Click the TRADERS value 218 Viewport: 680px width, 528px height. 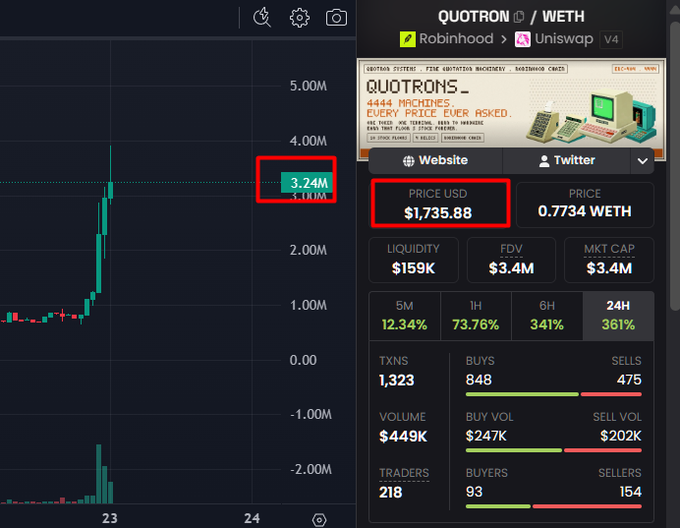(x=390, y=492)
